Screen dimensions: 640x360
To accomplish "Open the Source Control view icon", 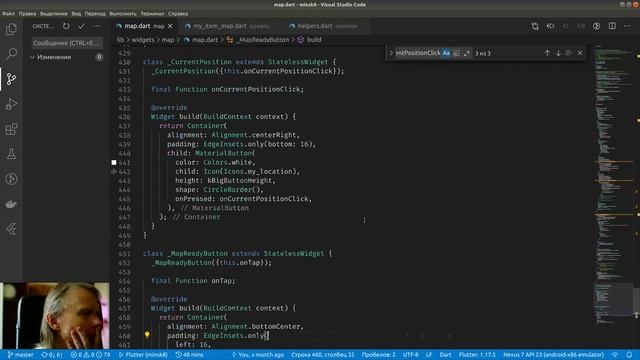I will 11,79.
